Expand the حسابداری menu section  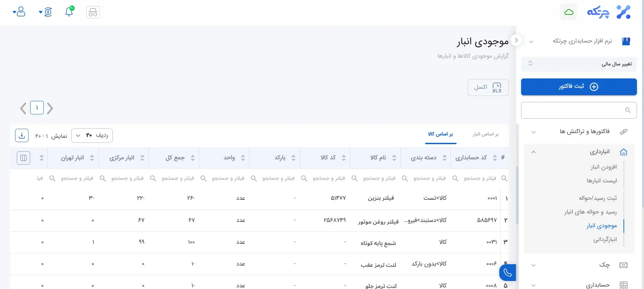[x=579, y=285]
